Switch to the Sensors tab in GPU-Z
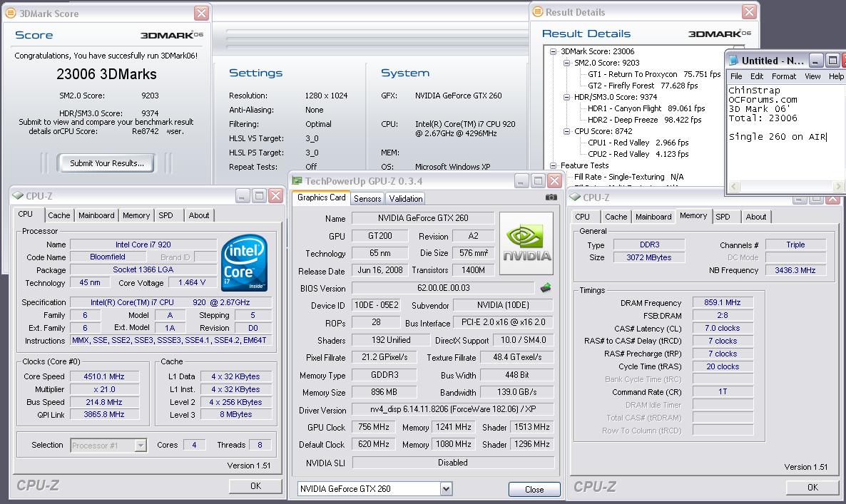The image size is (846, 504). coord(367,198)
